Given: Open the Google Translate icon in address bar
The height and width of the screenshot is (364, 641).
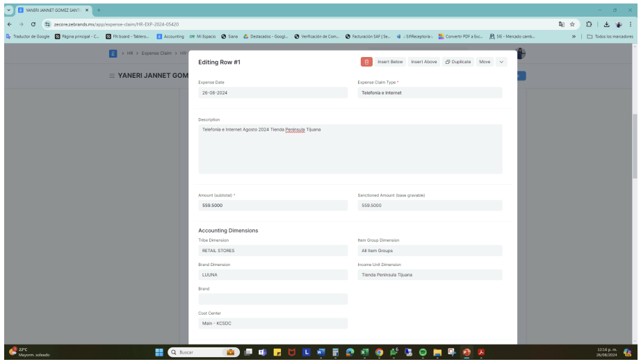Looking at the screenshot, I should (x=560, y=24).
